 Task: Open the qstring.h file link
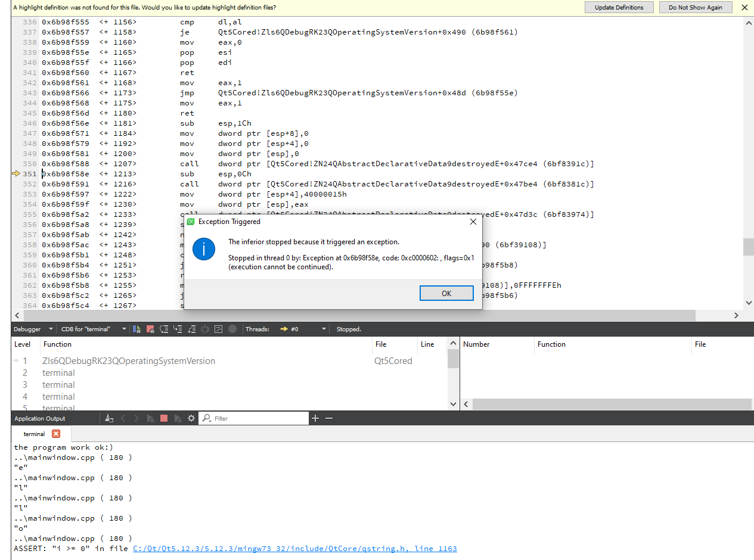click(294, 549)
